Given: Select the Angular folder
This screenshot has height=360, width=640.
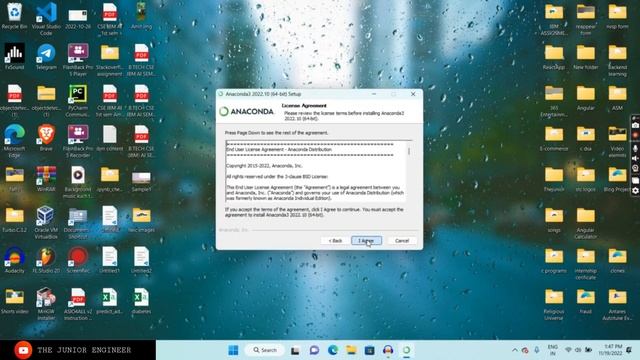Looking at the screenshot, I should click(586, 98).
